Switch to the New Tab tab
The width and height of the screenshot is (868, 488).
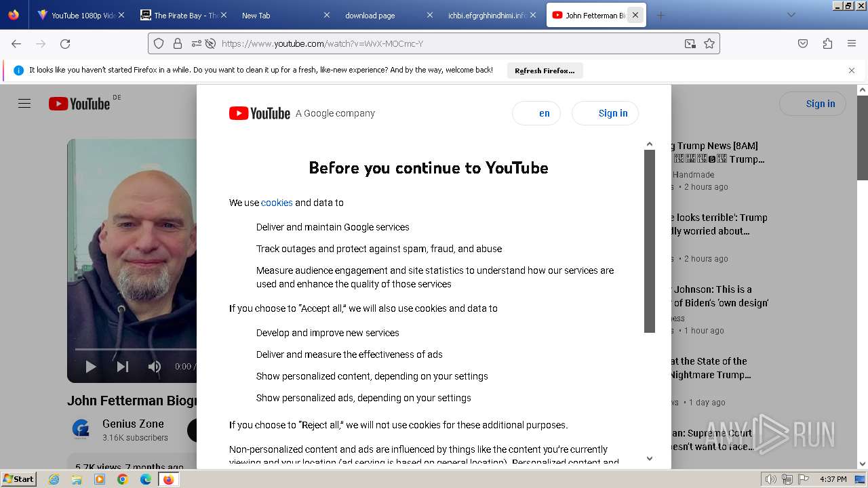(285, 15)
